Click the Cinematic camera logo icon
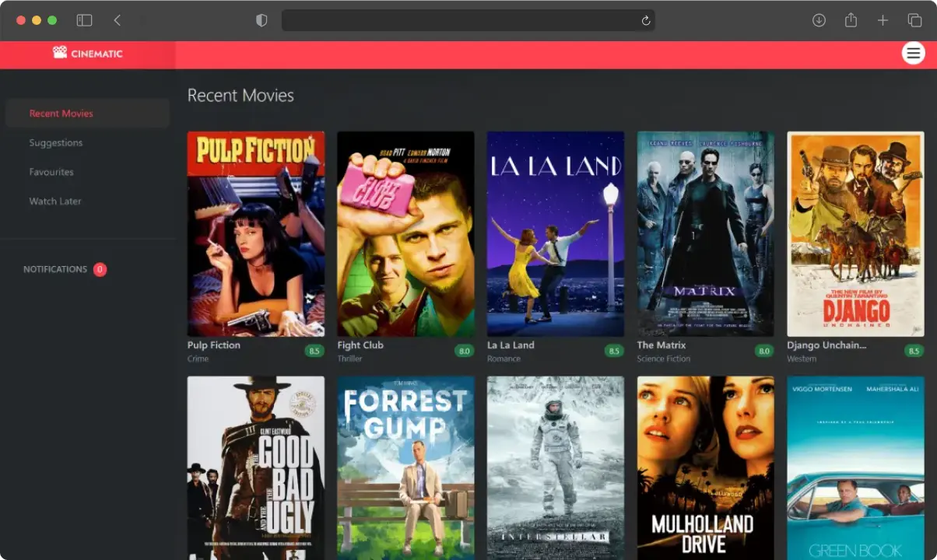 [60, 53]
